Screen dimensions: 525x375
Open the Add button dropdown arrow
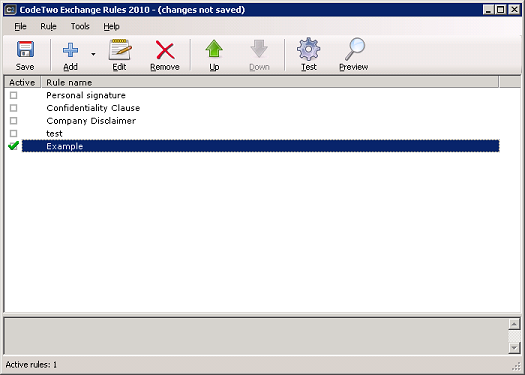pos(93,54)
